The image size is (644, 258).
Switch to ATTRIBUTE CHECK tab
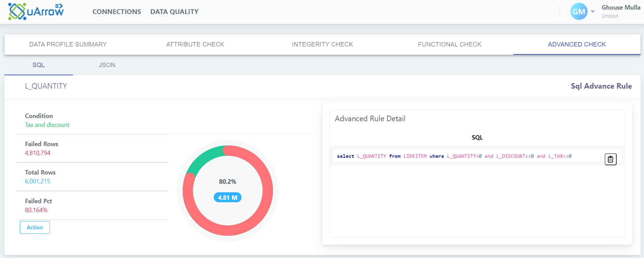pos(195,44)
